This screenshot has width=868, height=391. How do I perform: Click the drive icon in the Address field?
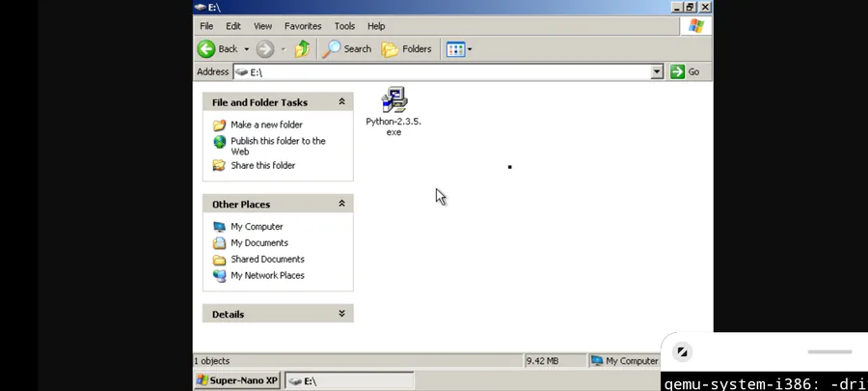[241, 72]
